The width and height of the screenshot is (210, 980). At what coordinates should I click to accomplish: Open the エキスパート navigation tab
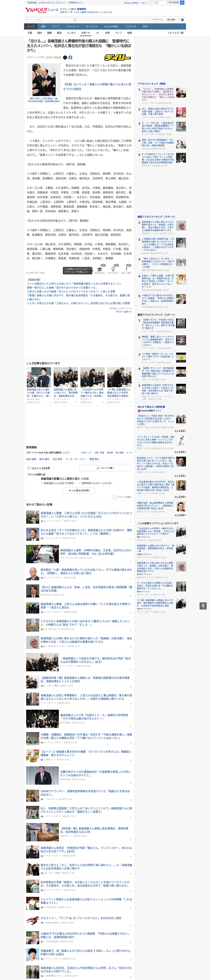point(72,27)
